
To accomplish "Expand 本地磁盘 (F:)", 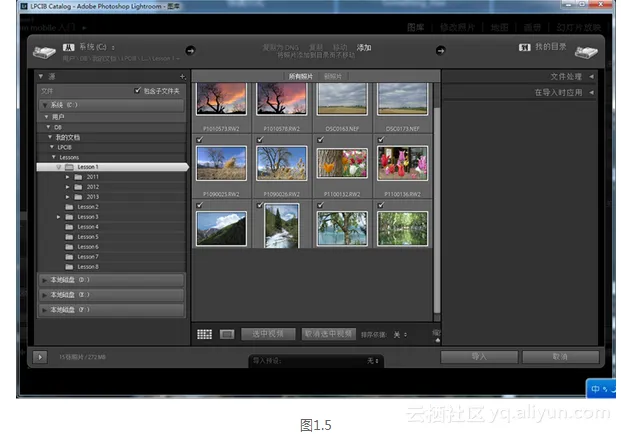I will coord(44,310).
